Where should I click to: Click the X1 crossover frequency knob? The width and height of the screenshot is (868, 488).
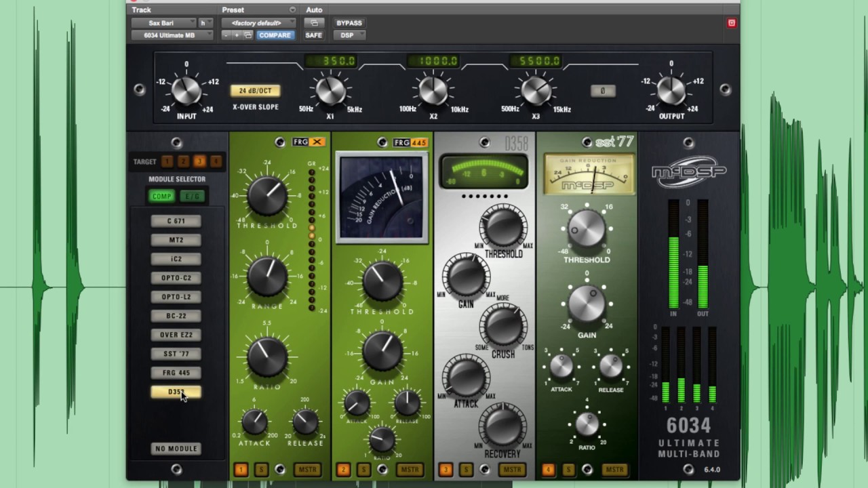pyautogui.click(x=331, y=91)
